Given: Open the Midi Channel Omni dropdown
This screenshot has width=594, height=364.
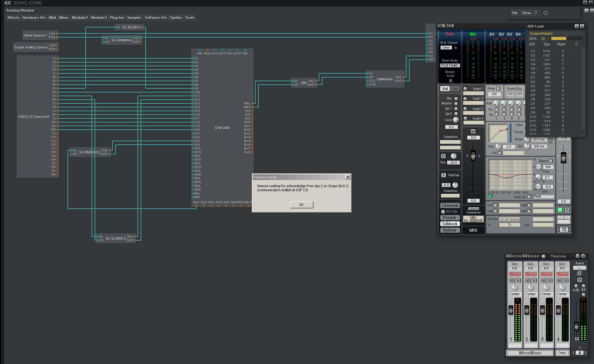Looking at the screenshot, I should (446, 47).
